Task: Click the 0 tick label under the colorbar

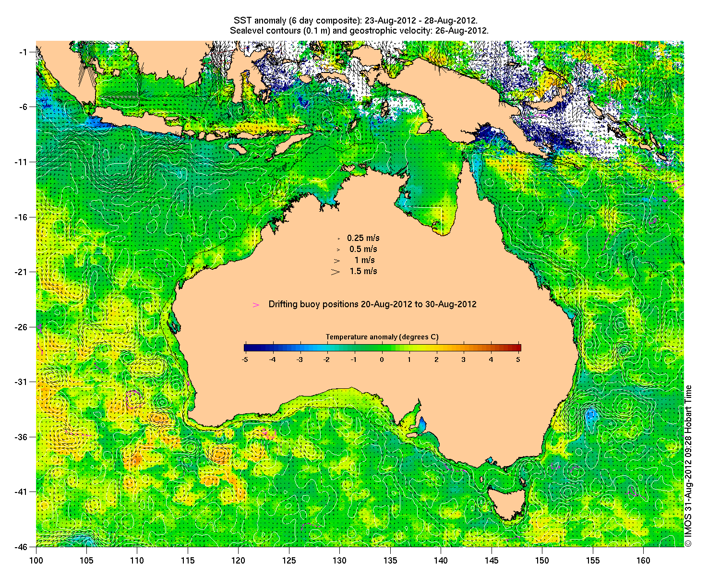Action: click(382, 359)
